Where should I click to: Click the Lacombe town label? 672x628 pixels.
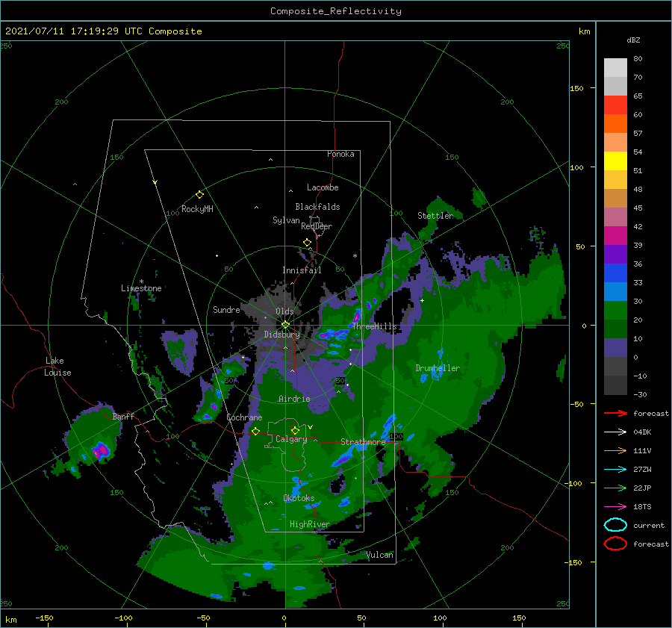(323, 187)
